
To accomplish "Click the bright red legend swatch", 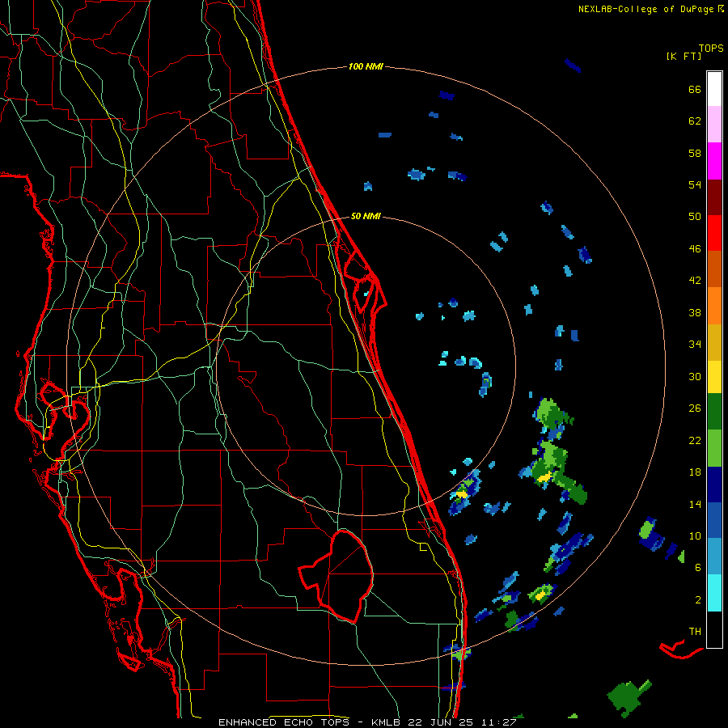I will [x=714, y=233].
